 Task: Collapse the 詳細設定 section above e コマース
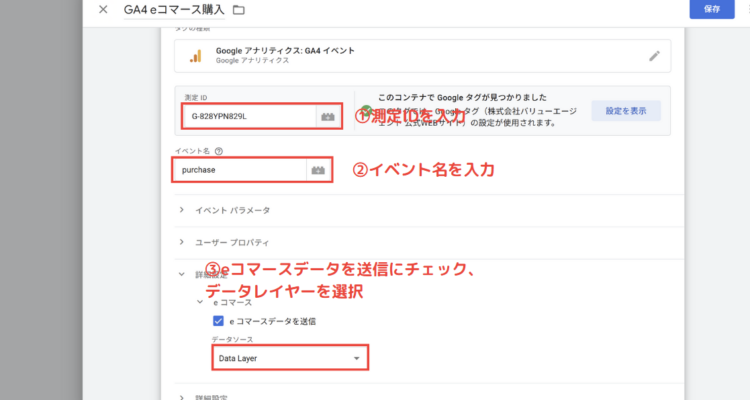[x=182, y=274]
